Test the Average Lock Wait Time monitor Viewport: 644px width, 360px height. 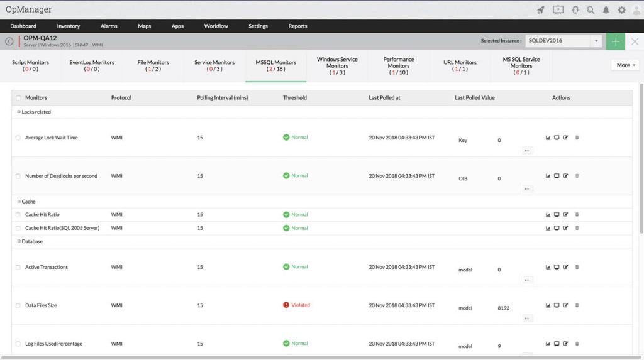[557, 138]
